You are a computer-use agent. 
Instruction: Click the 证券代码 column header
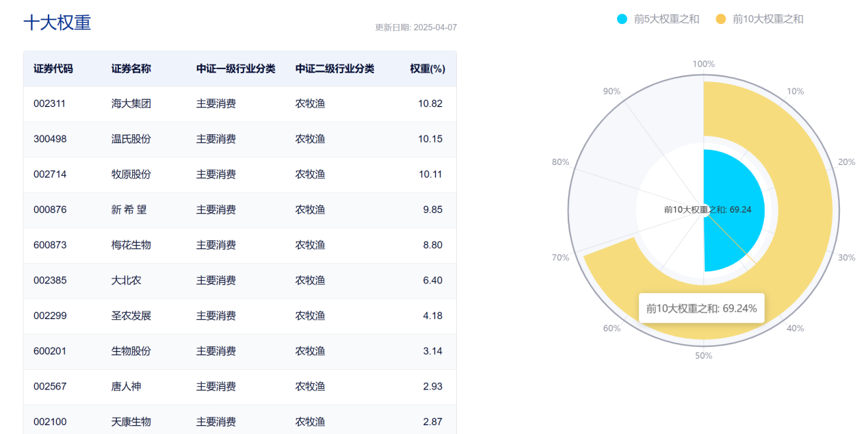53,68
